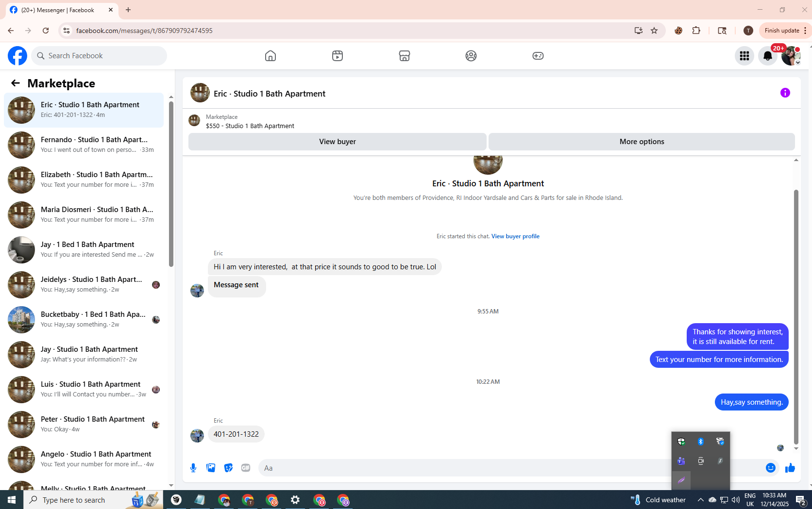Open volume control in system tray

click(736, 500)
